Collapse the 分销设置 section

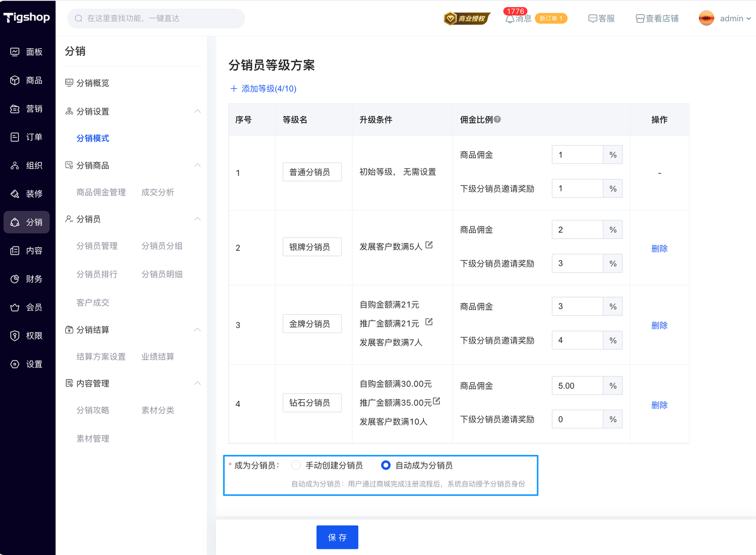198,111
